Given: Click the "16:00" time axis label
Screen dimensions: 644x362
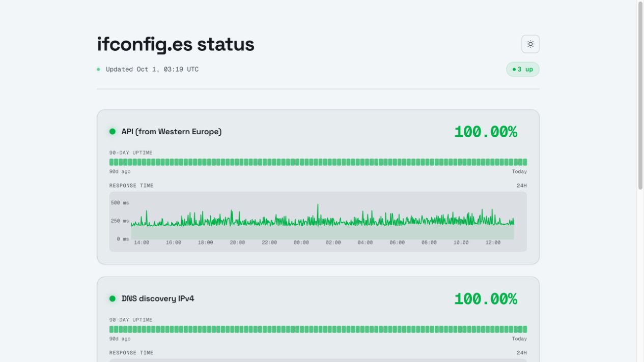Looking at the screenshot, I should tap(174, 243).
